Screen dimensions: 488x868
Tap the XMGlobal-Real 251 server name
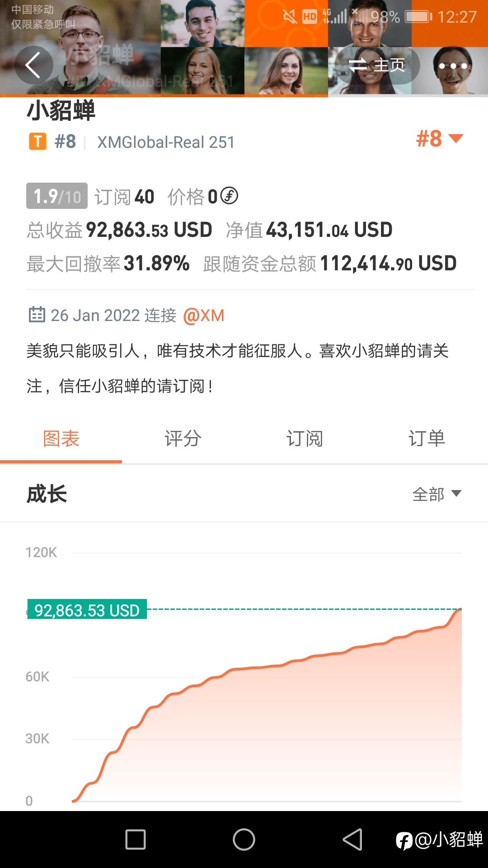click(166, 142)
